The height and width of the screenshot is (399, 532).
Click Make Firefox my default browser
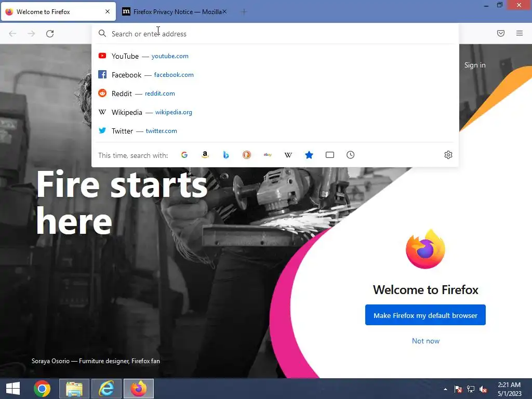(x=425, y=315)
